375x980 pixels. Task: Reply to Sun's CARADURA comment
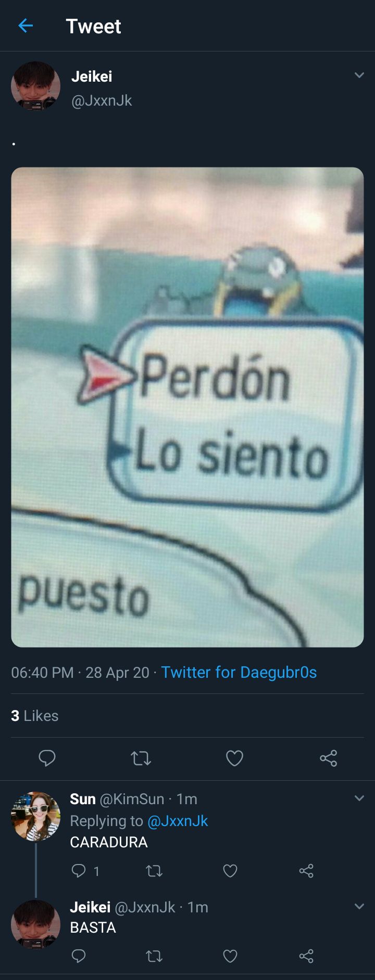[79, 871]
